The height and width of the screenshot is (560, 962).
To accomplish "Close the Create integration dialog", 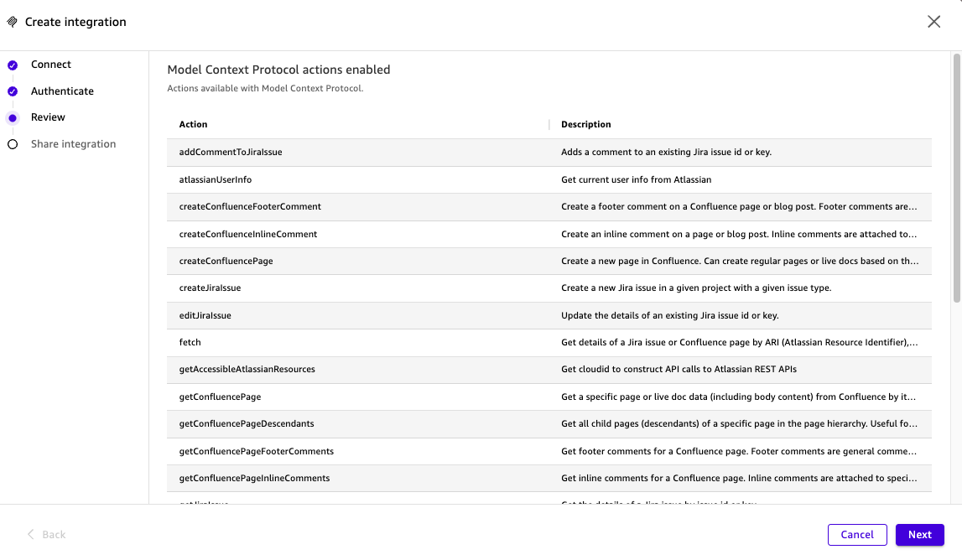I will pos(933,23).
